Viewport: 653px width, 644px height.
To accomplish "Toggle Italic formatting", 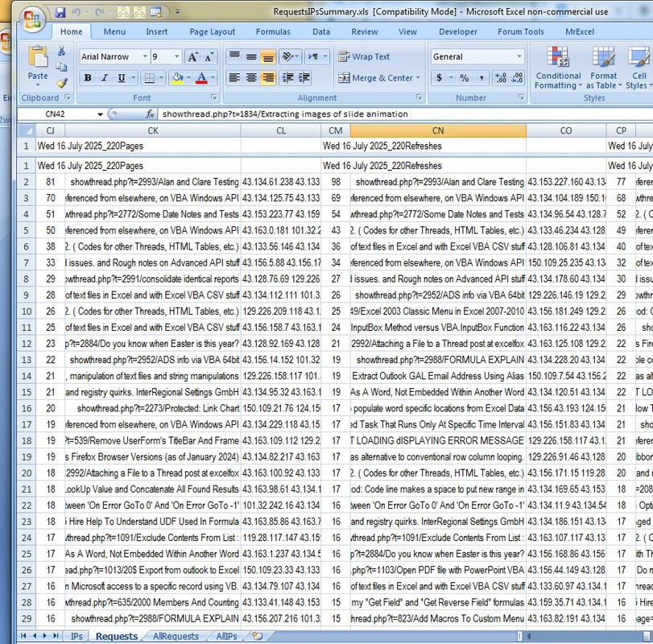I will 105,78.
